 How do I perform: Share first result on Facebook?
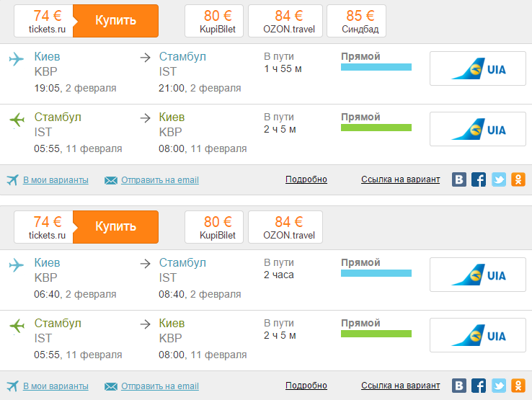point(479,179)
